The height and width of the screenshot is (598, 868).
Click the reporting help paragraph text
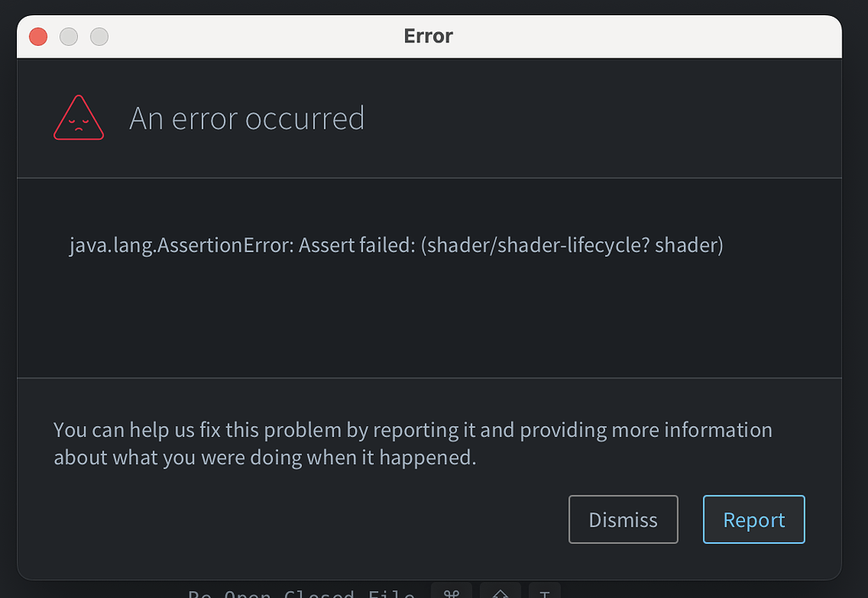pyautogui.click(x=413, y=443)
